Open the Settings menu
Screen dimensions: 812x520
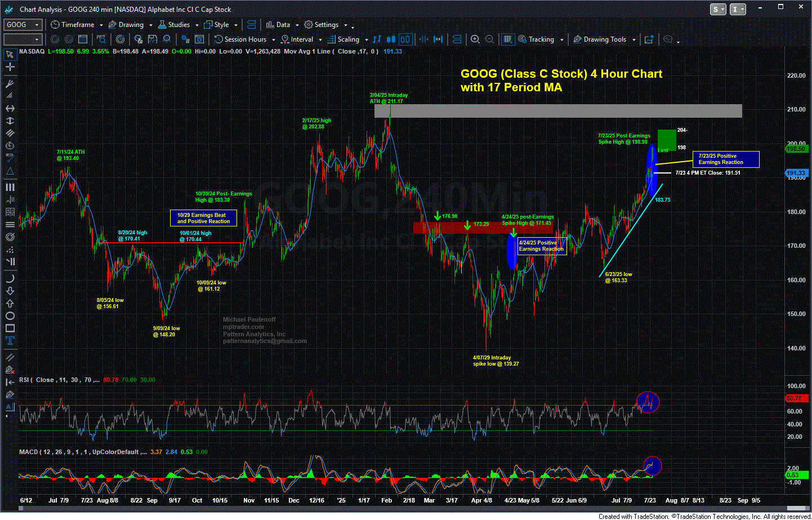pyautogui.click(x=322, y=25)
